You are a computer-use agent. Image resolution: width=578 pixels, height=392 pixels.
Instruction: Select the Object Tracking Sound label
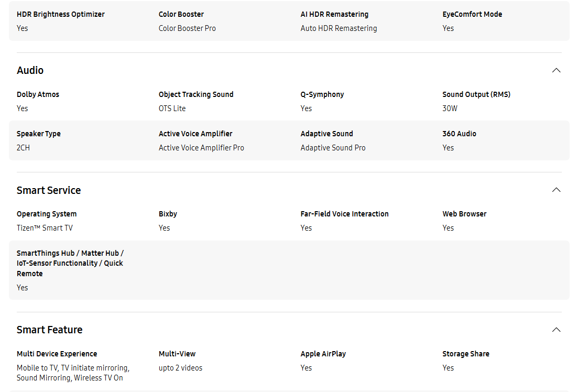point(196,94)
